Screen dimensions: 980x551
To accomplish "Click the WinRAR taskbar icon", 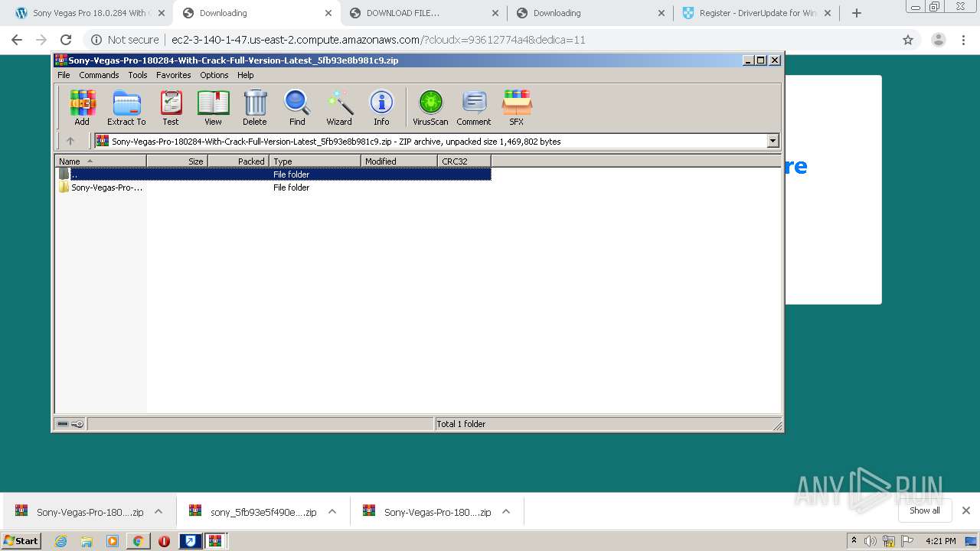I will point(215,540).
